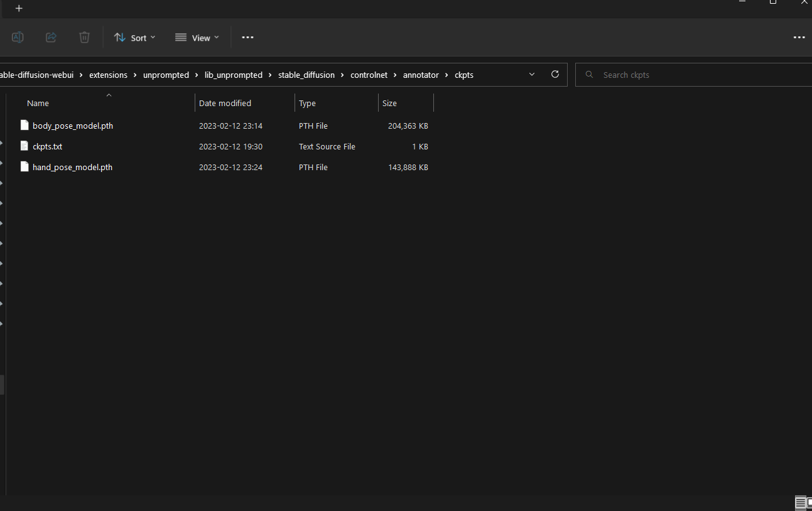Go to controlnet in breadcrumb
This screenshot has width=812, height=511.
(369, 75)
